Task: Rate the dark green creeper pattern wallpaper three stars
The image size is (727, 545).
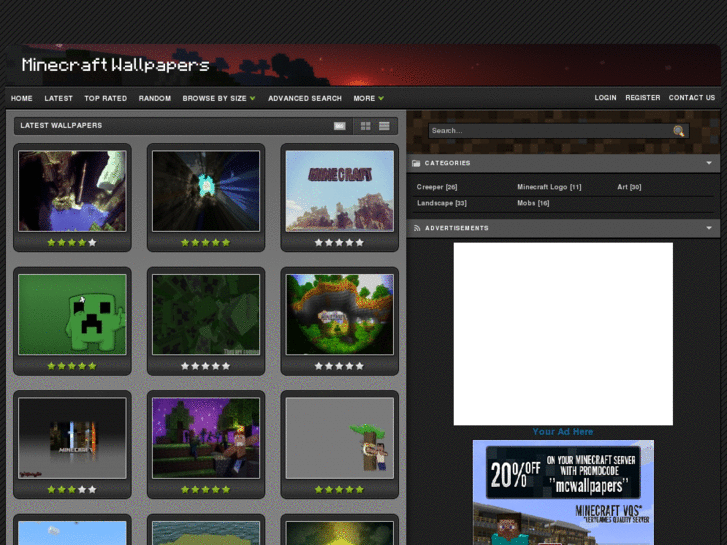Action: point(205,366)
